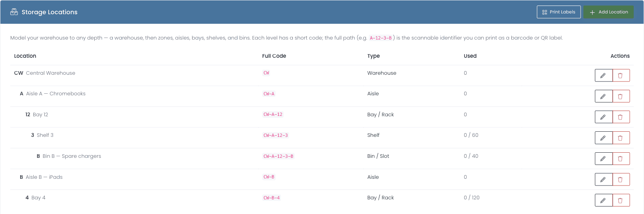
Task: Click the 0 / 40 used value
Action: point(471,156)
